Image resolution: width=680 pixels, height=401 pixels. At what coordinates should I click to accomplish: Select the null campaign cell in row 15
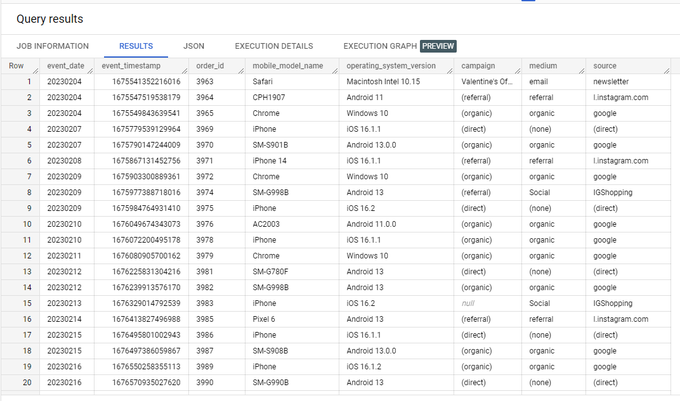click(x=468, y=302)
